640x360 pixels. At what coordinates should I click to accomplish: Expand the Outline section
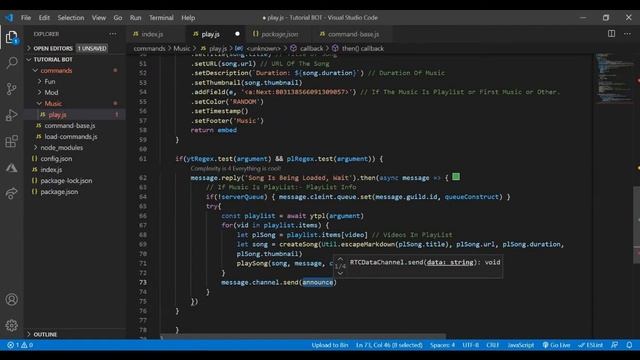pyautogui.click(x=45, y=334)
